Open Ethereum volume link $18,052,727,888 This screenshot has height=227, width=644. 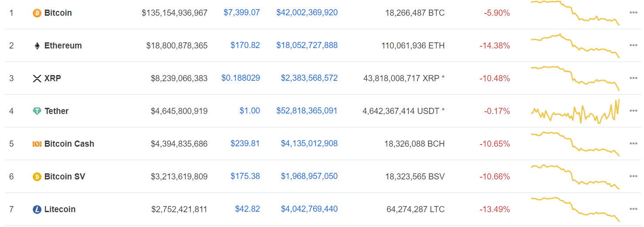click(x=307, y=45)
